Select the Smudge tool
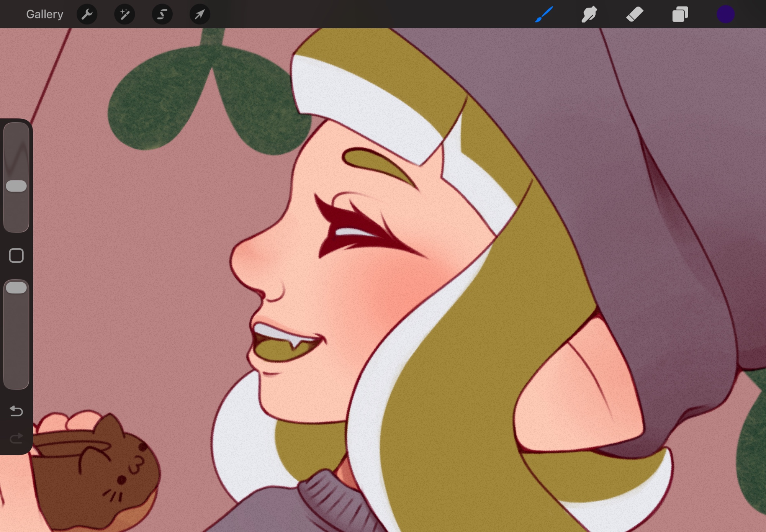Viewport: 766px width, 532px height. pyautogui.click(x=589, y=15)
